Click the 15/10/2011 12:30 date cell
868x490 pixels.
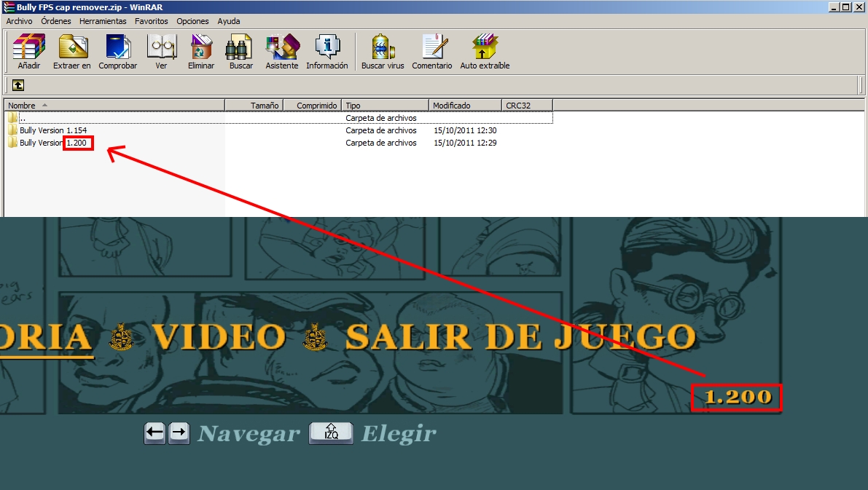coord(465,130)
